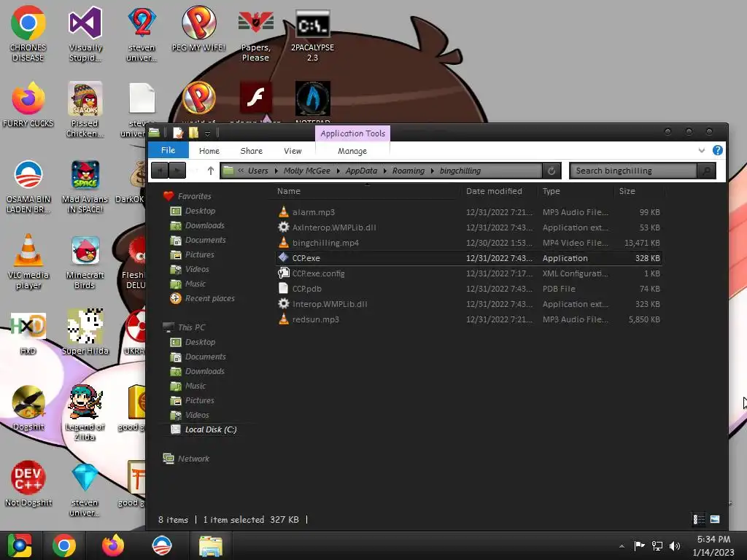The height and width of the screenshot is (560, 747).
Task: Open the File menu tab
Action: [169, 150]
